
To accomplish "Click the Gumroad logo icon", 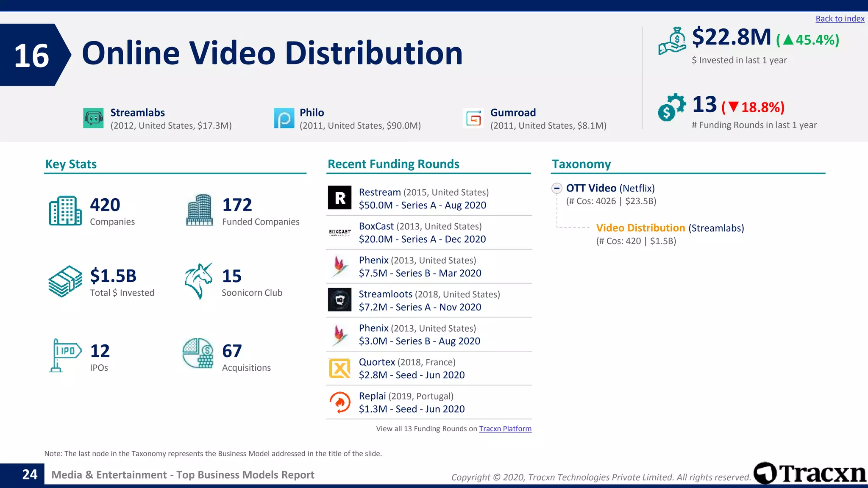I will pyautogui.click(x=473, y=118).
